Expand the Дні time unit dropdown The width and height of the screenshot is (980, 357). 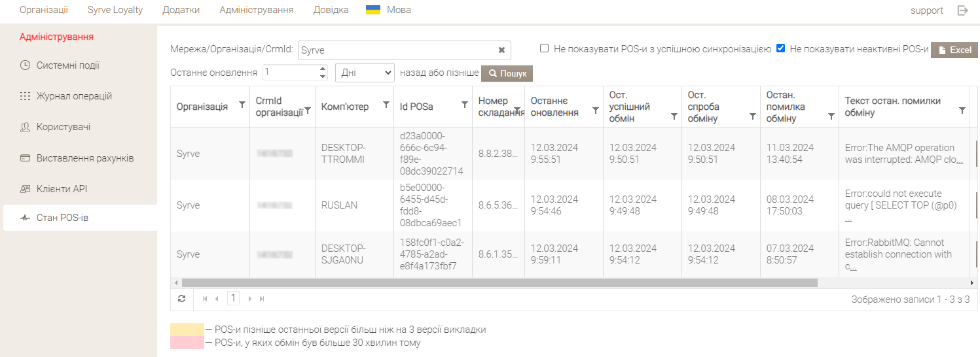(365, 73)
